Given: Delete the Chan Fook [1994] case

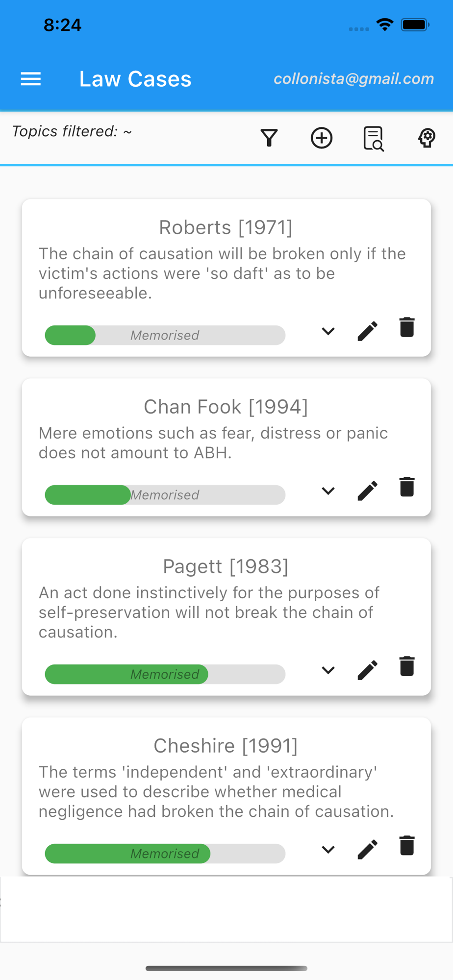Looking at the screenshot, I should click(x=407, y=487).
